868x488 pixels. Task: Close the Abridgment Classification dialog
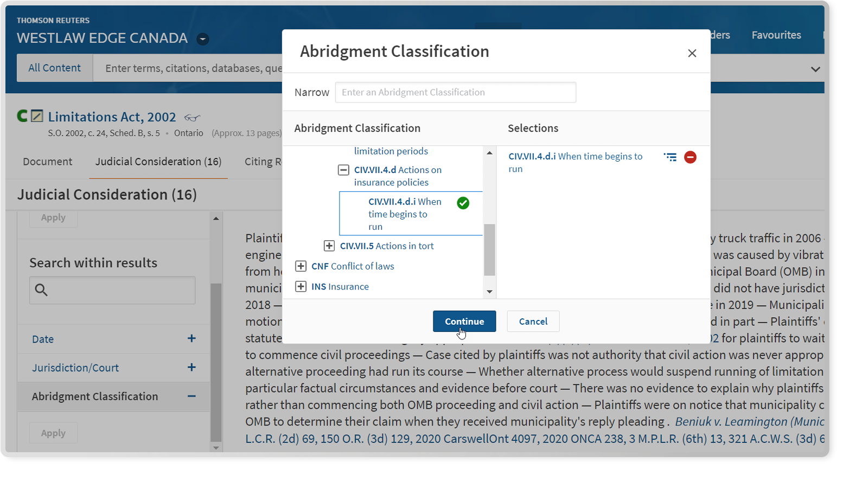click(692, 53)
